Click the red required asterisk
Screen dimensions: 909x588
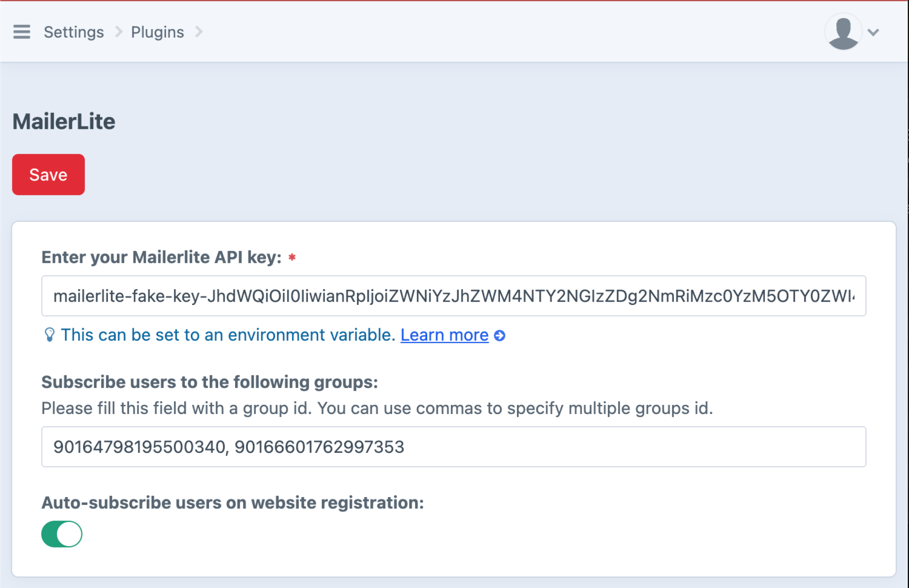pos(292,257)
